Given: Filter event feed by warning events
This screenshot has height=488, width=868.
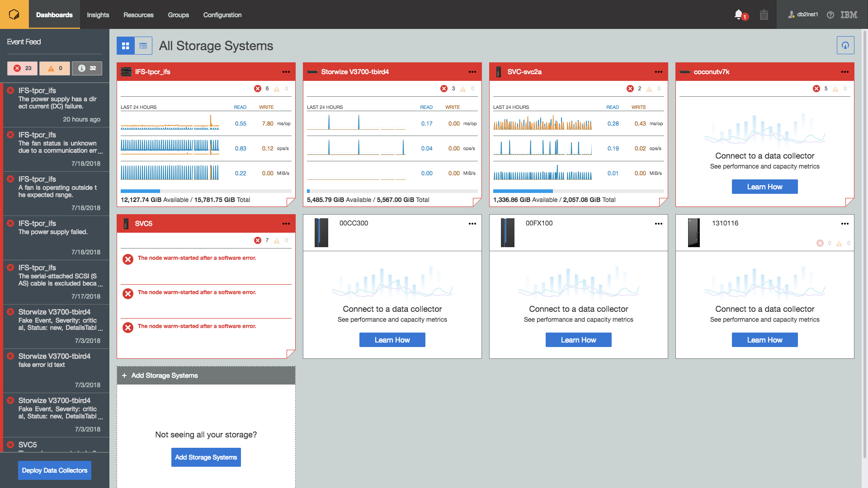Looking at the screenshot, I should (x=55, y=68).
